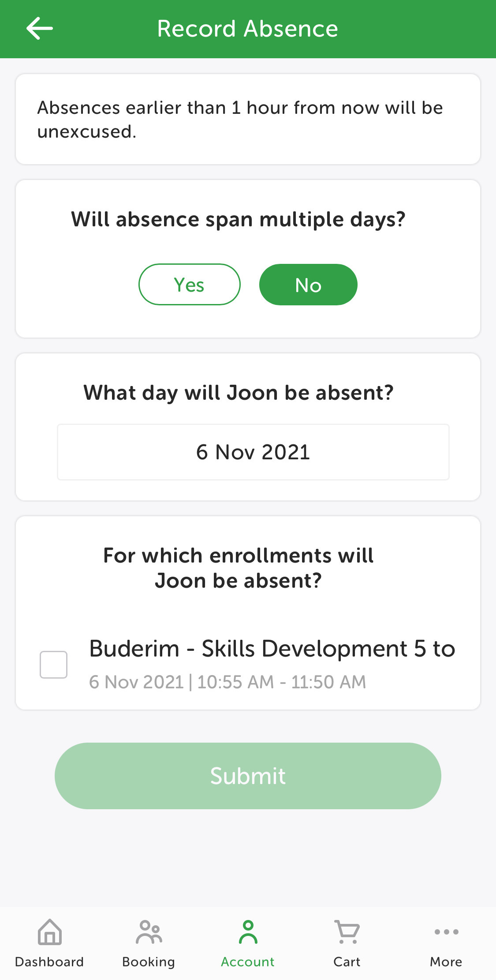Screen dimensions: 496x980
Task: Tap the Booking people icon
Action: tap(149, 931)
